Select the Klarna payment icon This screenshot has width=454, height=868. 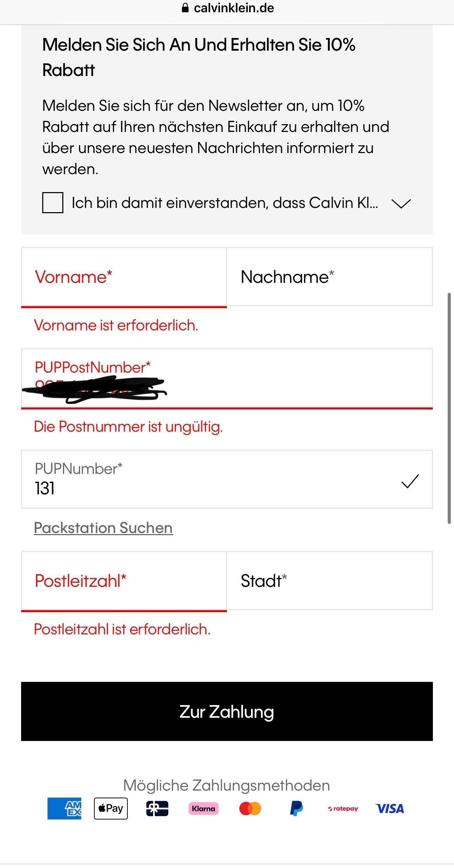tap(203, 809)
